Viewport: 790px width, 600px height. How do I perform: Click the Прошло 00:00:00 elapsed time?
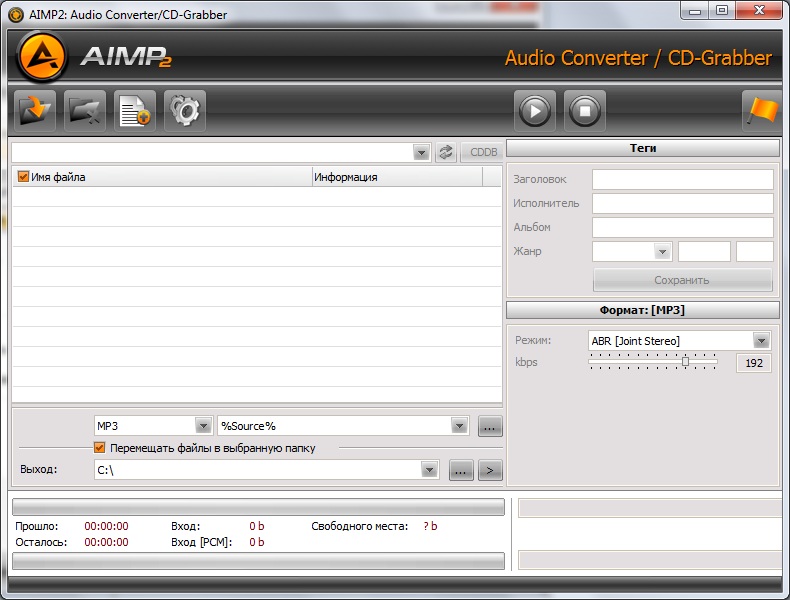[x=106, y=526]
